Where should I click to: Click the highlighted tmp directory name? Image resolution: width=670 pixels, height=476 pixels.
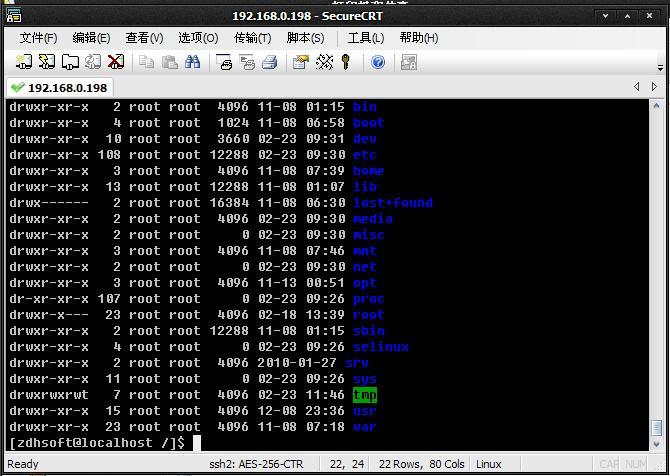click(x=365, y=395)
